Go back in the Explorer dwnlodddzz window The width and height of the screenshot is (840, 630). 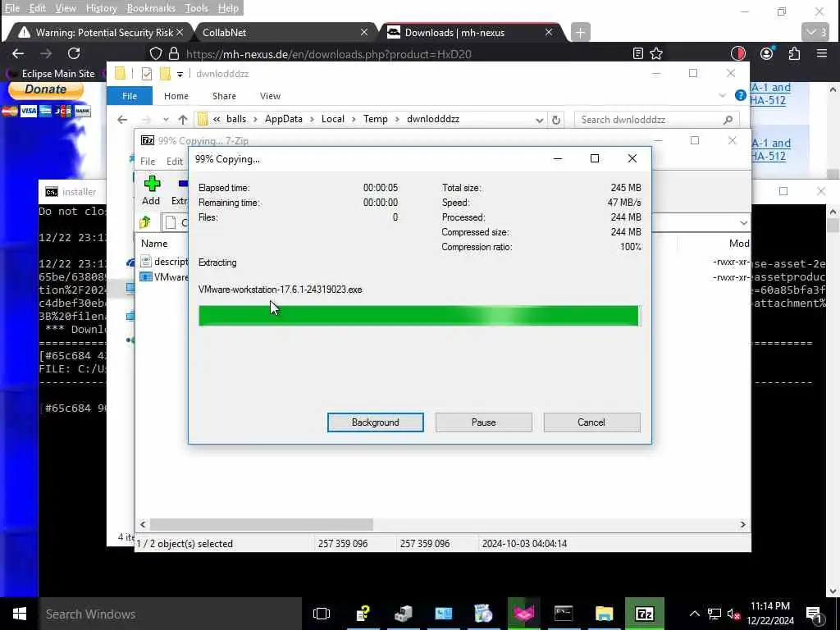[123, 120]
